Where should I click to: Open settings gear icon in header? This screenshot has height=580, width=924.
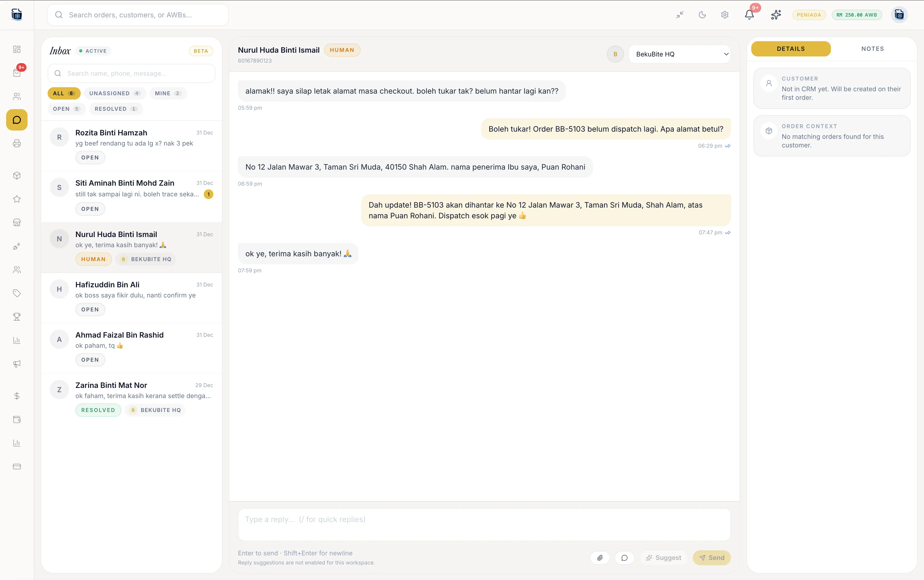pyautogui.click(x=724, y=15)
